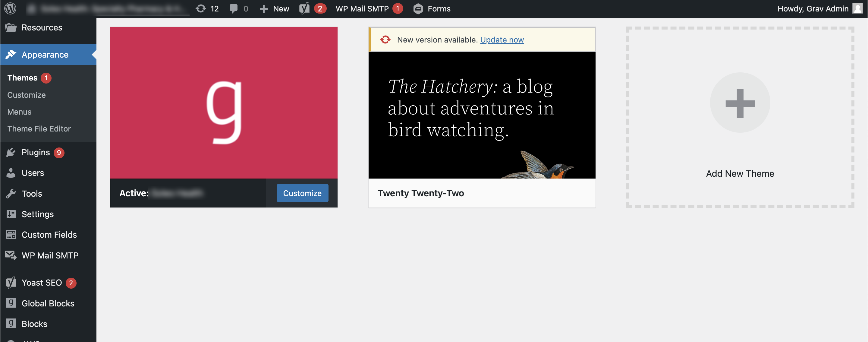Click the Blocks g icon
The height and width of the screenshot is (342, 868).
click(x=11, y=323)
